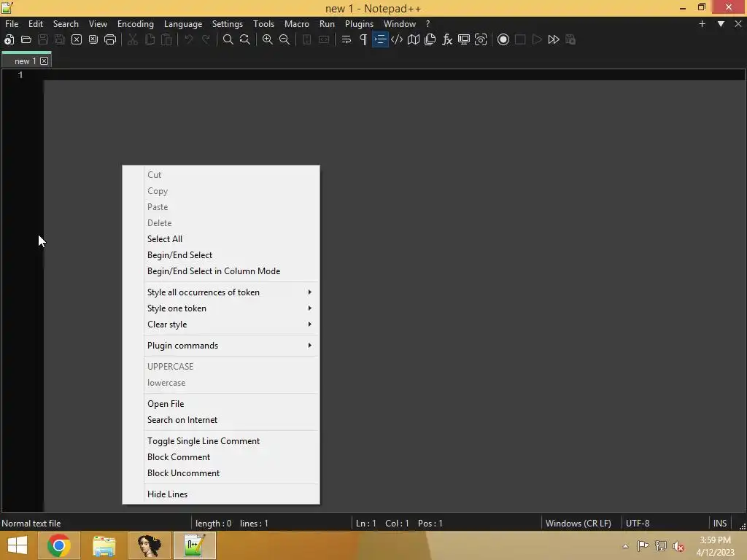
Task: Choose Begin/End Select in context menu
Action: pos(221,255)
